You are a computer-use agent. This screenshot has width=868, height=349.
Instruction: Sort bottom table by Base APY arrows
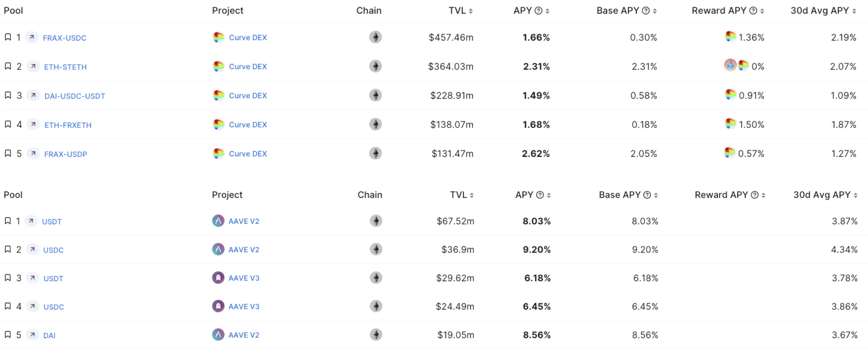coord(656,195)
